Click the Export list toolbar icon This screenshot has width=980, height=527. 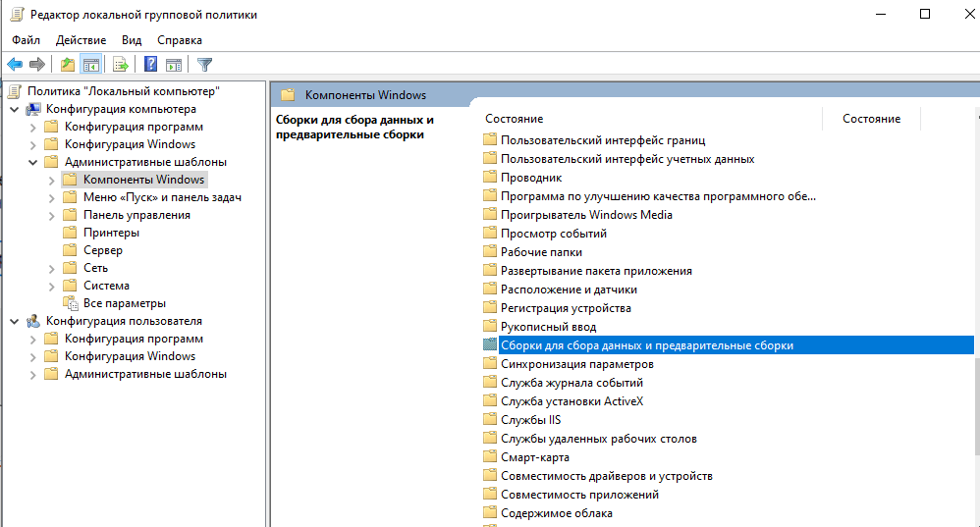point(121,65)
